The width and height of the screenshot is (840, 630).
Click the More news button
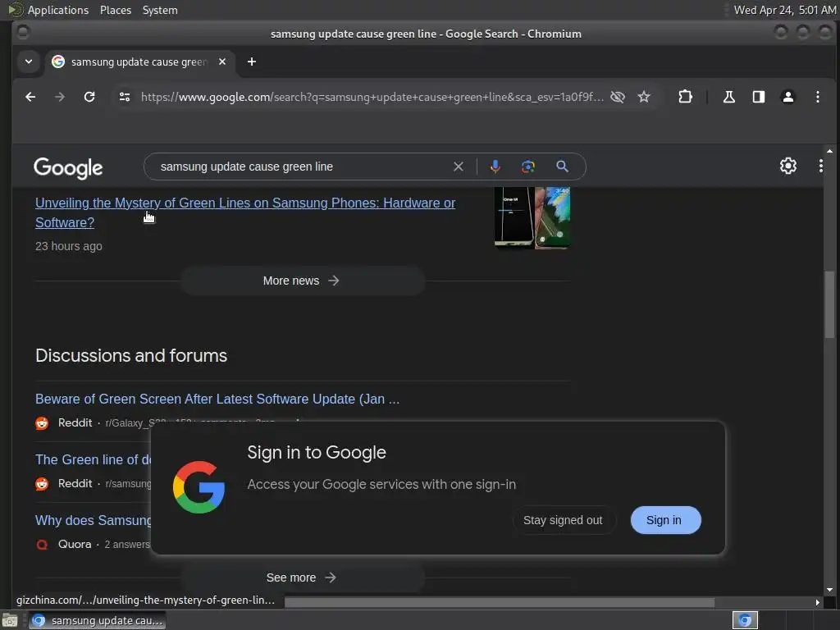click(x=303, y=281)
